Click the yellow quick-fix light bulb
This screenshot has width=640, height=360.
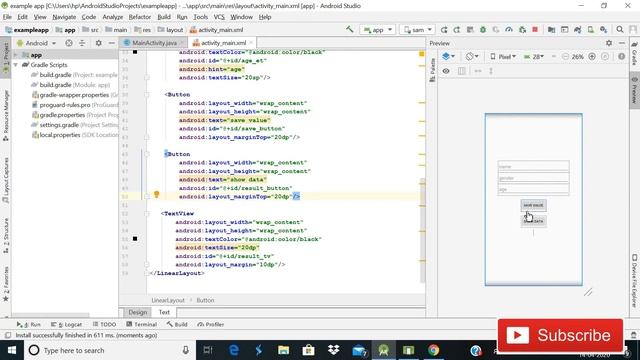tap(156, 195)
